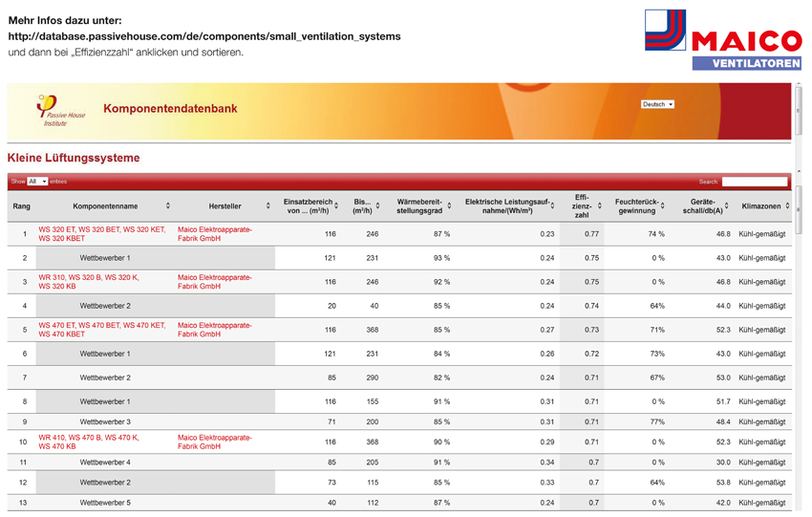Sort by Geräteschall column arrows
Screen dimensions: 812x517
(727, 205)
